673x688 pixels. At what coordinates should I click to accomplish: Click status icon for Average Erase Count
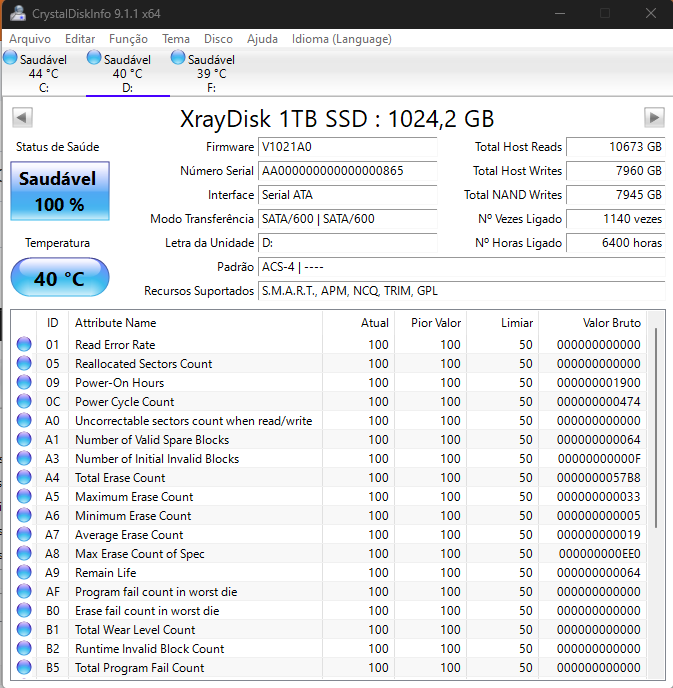coord(24,534)
